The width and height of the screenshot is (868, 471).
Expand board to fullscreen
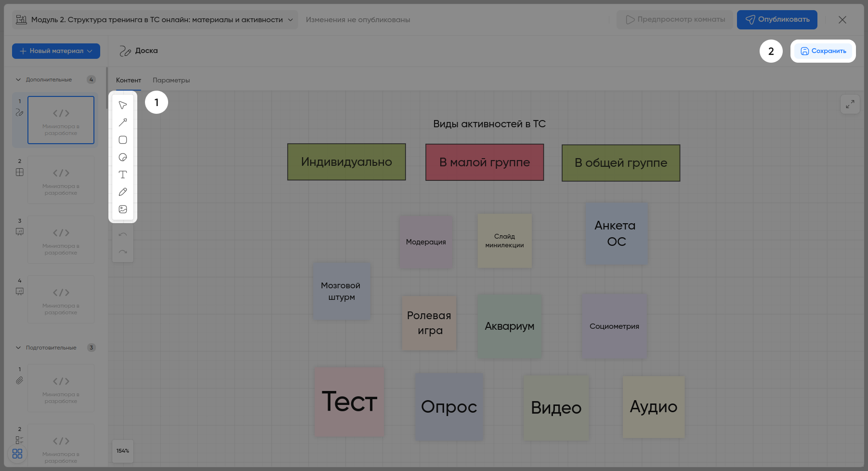tap(850, 104)
